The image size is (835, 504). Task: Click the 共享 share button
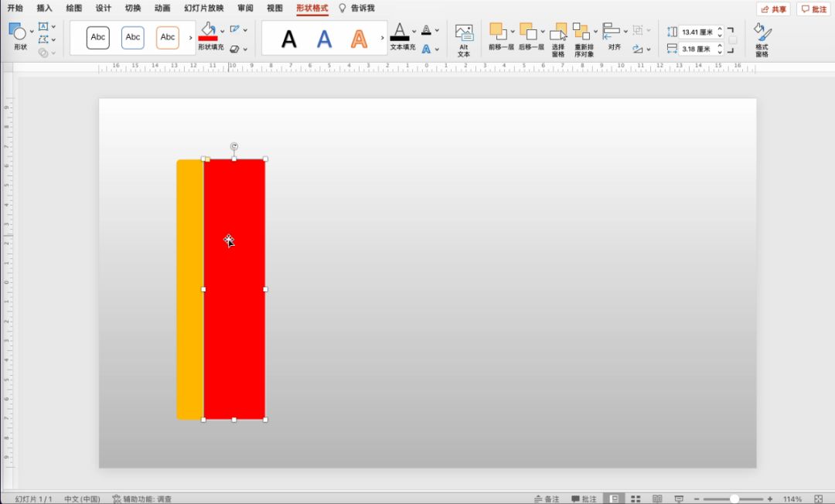773,9
